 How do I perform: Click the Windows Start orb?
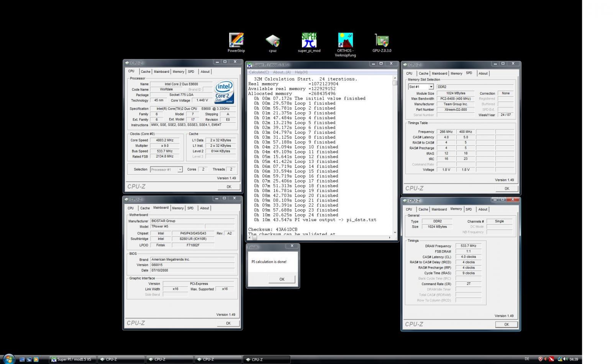(8, 359)
